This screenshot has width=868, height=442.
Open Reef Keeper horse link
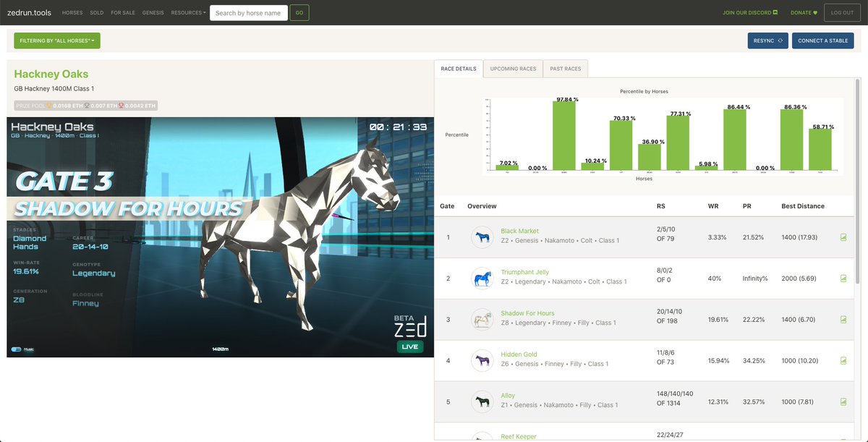pyautogui.click(x=519, y=437)
